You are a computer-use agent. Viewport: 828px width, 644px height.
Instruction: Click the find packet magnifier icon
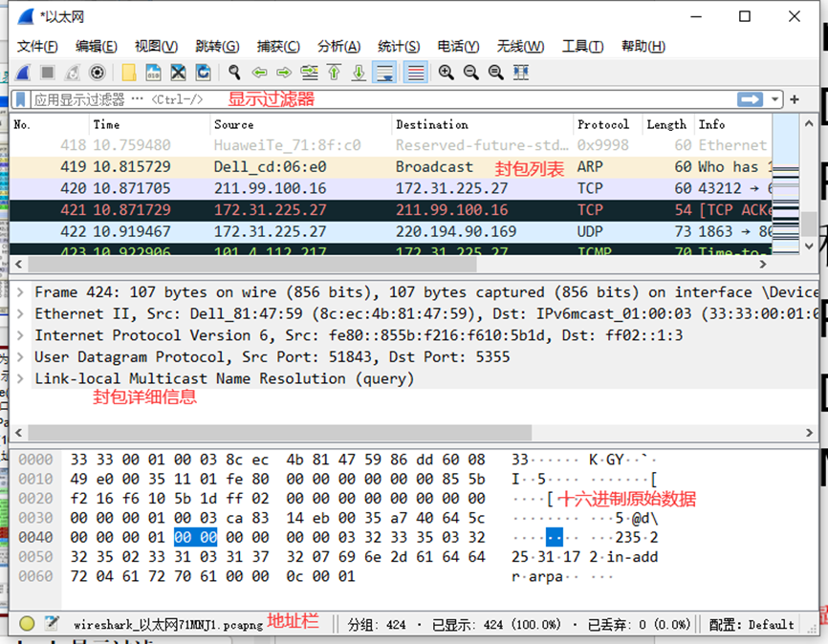coord(234,73)
